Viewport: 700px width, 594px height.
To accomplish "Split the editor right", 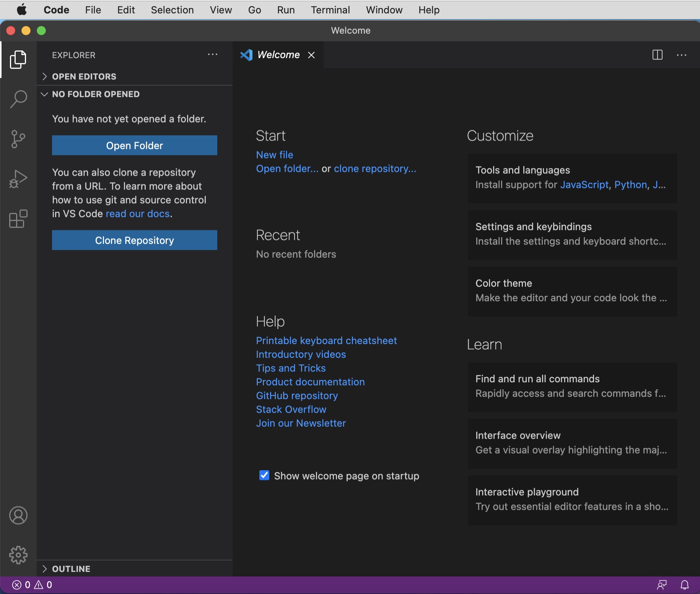I will click(657, 55).
